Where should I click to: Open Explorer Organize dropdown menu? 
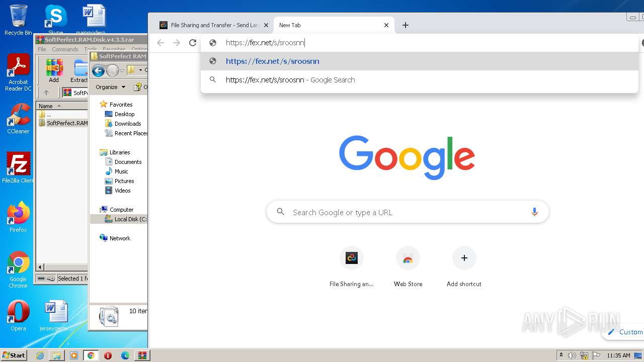tap(110, 87)
